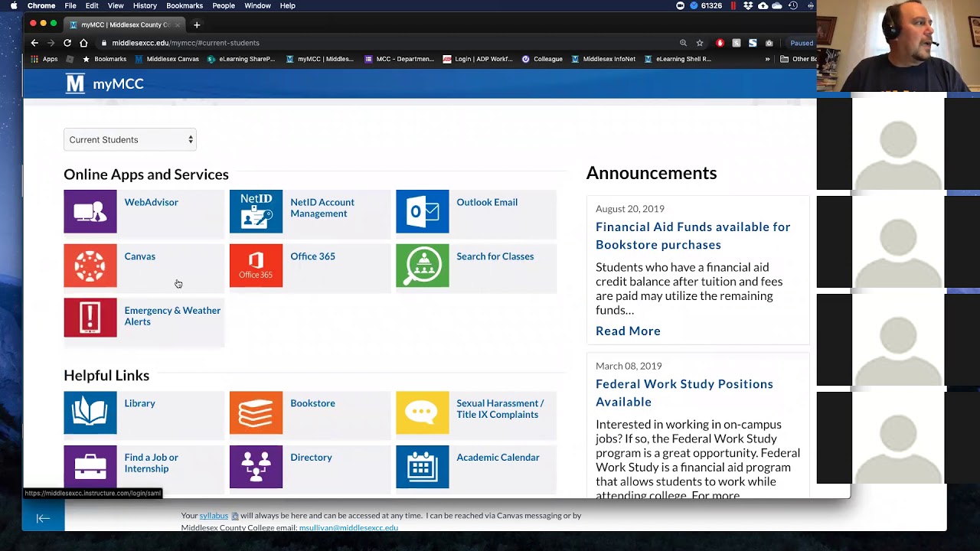The height and width of the screenshot is (551, 980).
Task: Click the blue Library book icon
Action: [x=90, y=412]
